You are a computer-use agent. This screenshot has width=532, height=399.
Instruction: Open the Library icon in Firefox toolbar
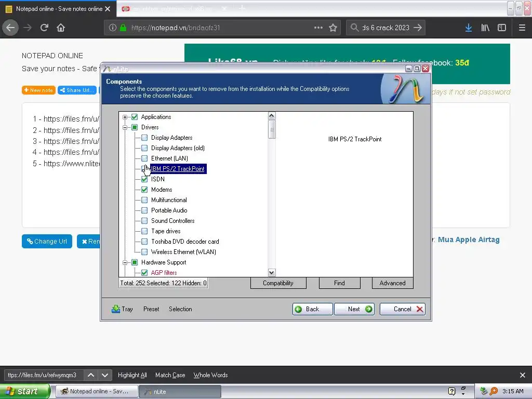click(485, 28)
